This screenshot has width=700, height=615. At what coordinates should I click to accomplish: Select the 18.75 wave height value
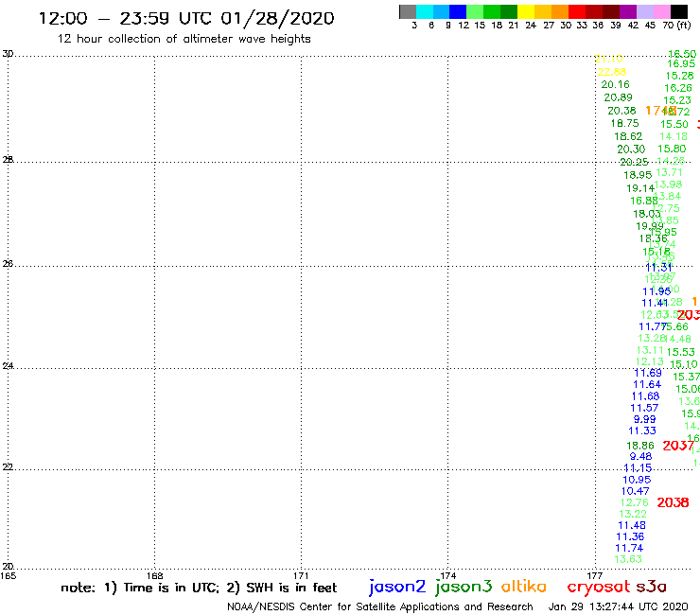(x=624, y=123)
